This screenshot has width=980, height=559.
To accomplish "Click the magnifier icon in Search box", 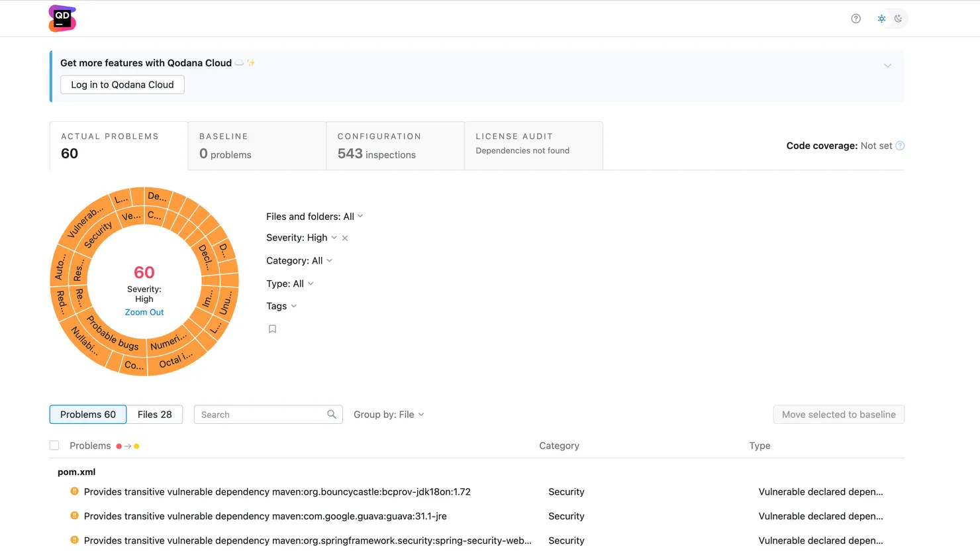I will pyautogui.click(x=332, y=415).
